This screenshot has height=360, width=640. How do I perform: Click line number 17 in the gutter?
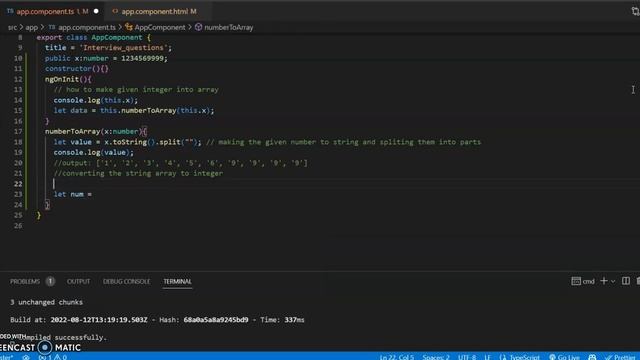[18, 131]
